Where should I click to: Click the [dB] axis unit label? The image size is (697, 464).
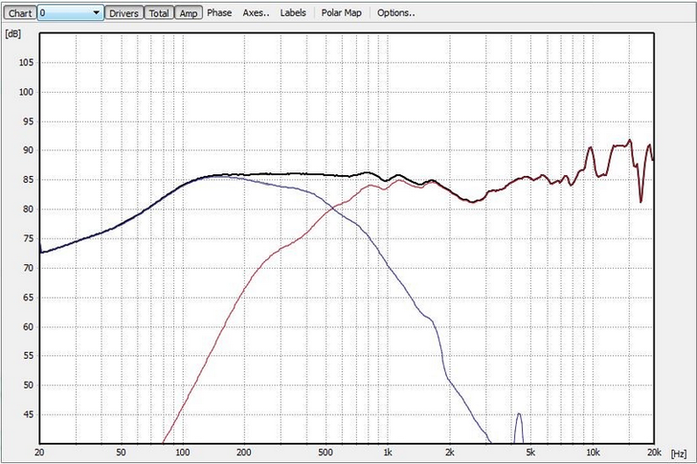[13, 34]
